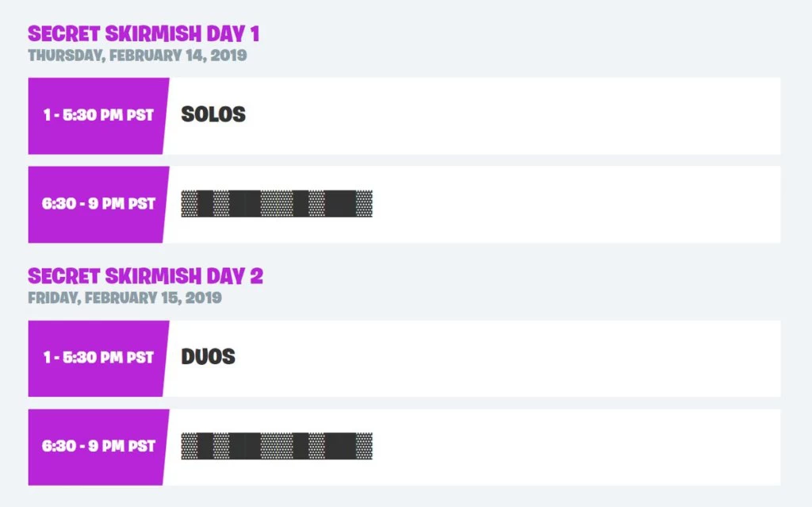This screenshot has height=507, width=812.
Task: Open the SOLOS event label
Action: click(213, 114)
